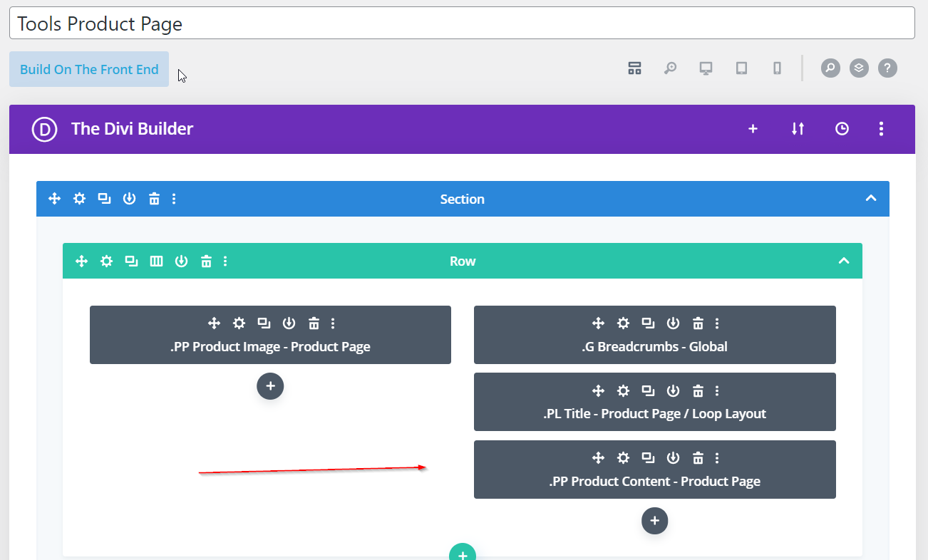The width and height of the screenshot is (928, 560).
Task: Switch to tablet preview icon
Action: click(741, 68)
